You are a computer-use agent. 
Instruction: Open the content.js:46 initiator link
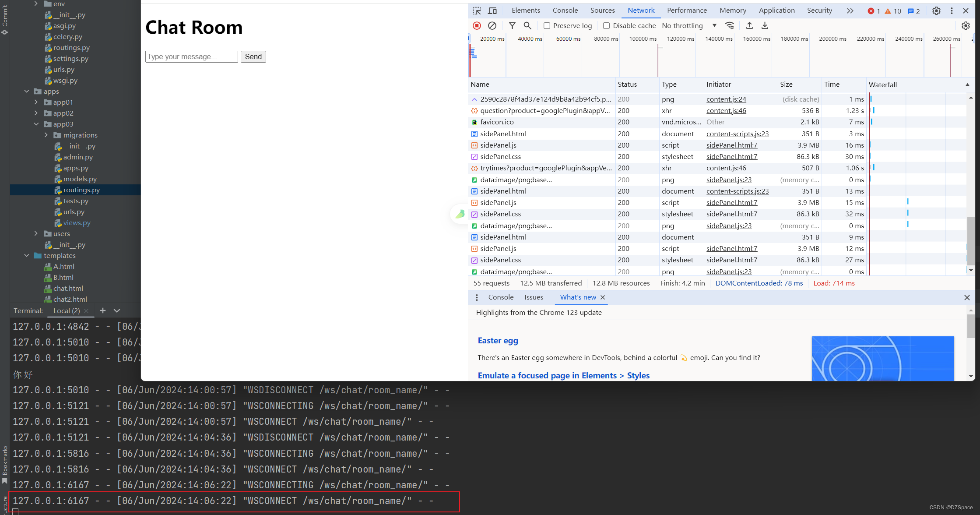click(x=726, y=111)
